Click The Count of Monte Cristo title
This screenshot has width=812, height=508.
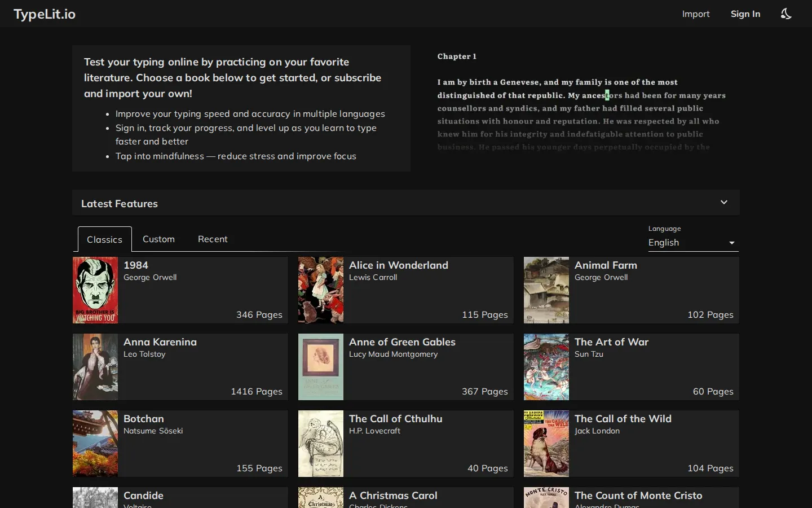click(638, 496)
